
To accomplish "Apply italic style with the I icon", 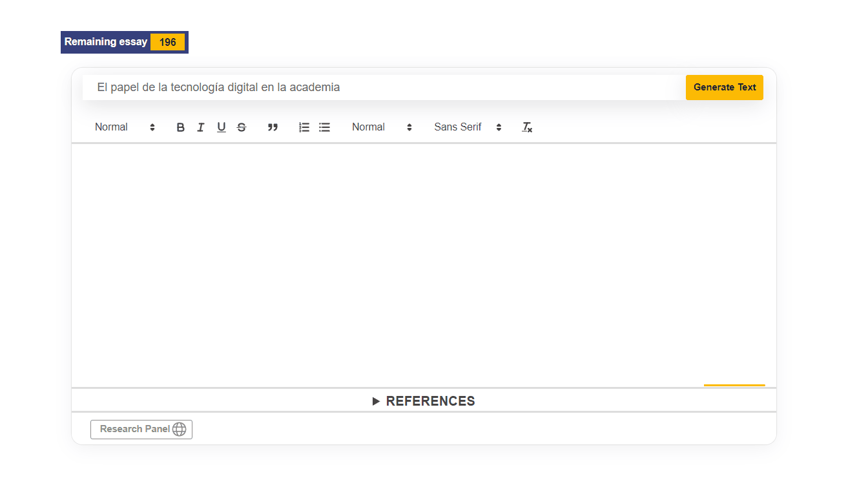I will [201, 127].
